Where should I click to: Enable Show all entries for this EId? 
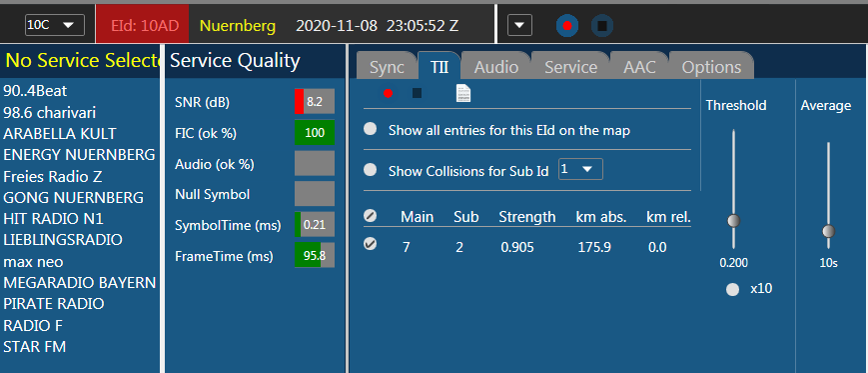click(371, 129)
